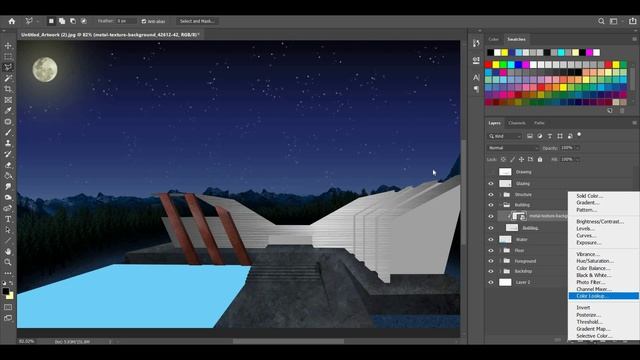Open the layer Kind filter dropdown

(x=504, y=136)
